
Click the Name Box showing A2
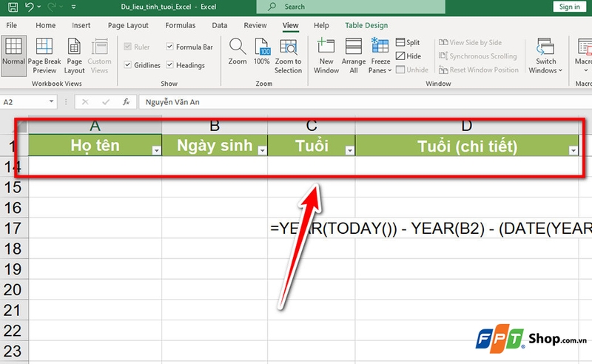point(24,102)
